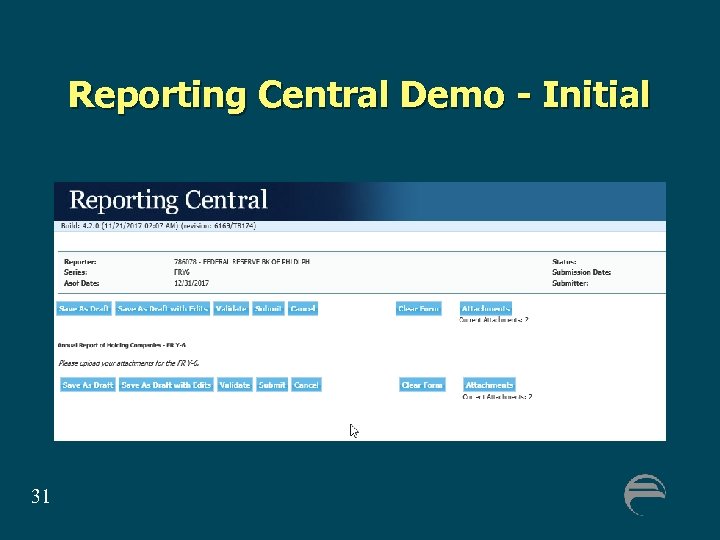The height and width of the screenshot is (540, 720).
Task: Click the Reporting Central header title
Action: pyautogui.click(x=169, y=200)
